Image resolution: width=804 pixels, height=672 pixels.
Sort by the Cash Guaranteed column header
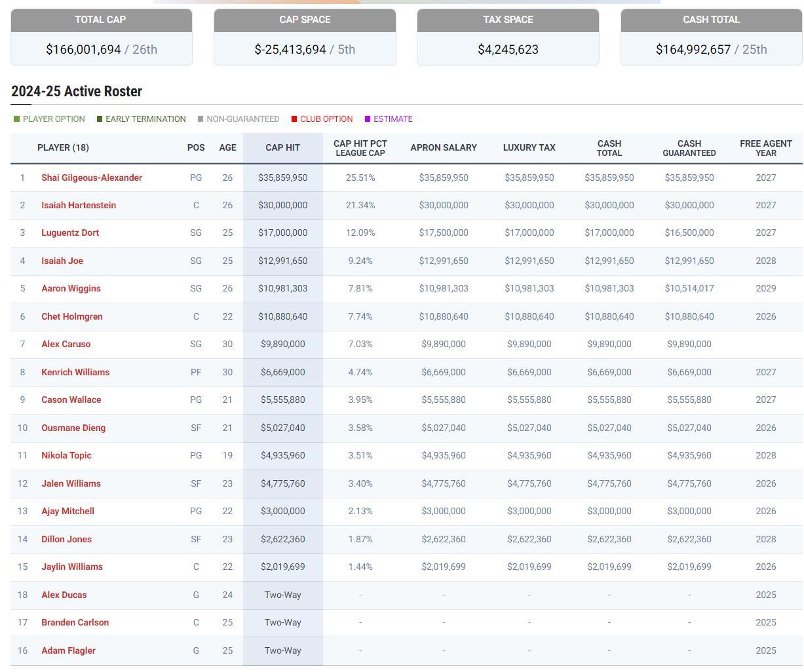click(x=689, y=148)
